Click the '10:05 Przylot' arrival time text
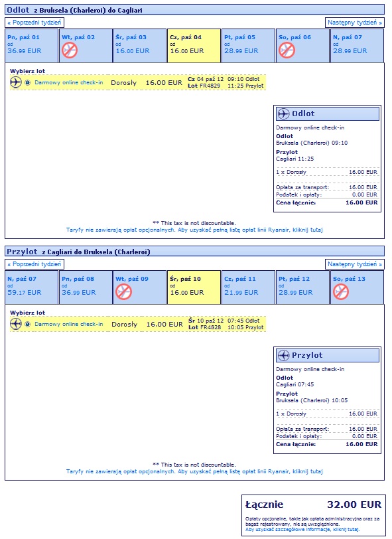The image size is (392, 539). [245, 327]
